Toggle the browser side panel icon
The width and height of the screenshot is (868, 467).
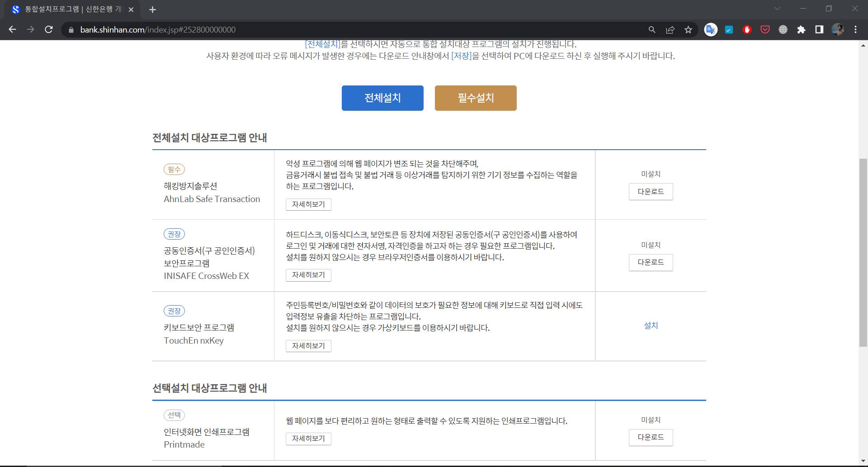(819, 30)
